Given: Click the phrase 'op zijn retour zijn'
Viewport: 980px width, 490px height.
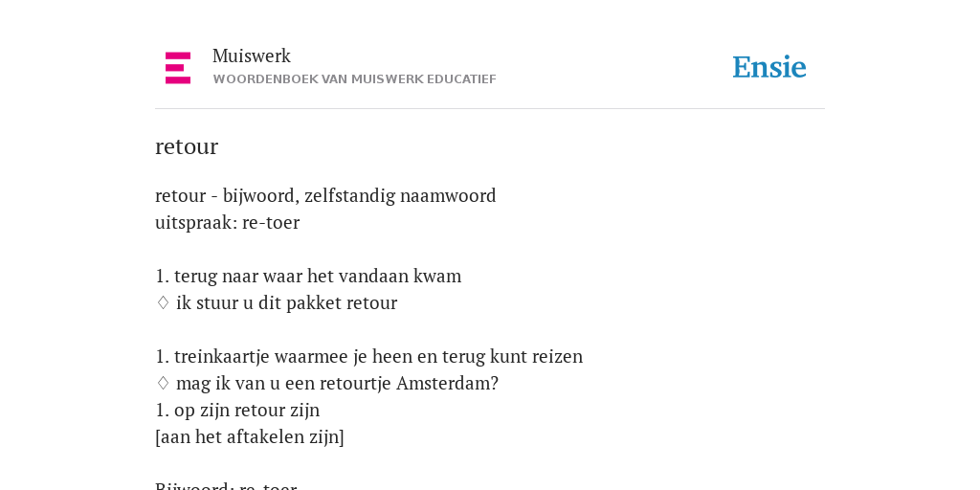Looking at the screenshot, I should pos(247,410).
